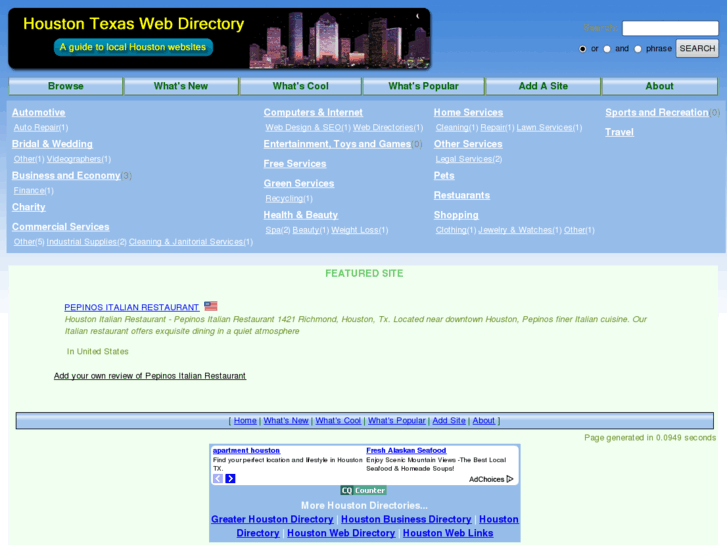Open the Green Services category

[x=299, y=183]
